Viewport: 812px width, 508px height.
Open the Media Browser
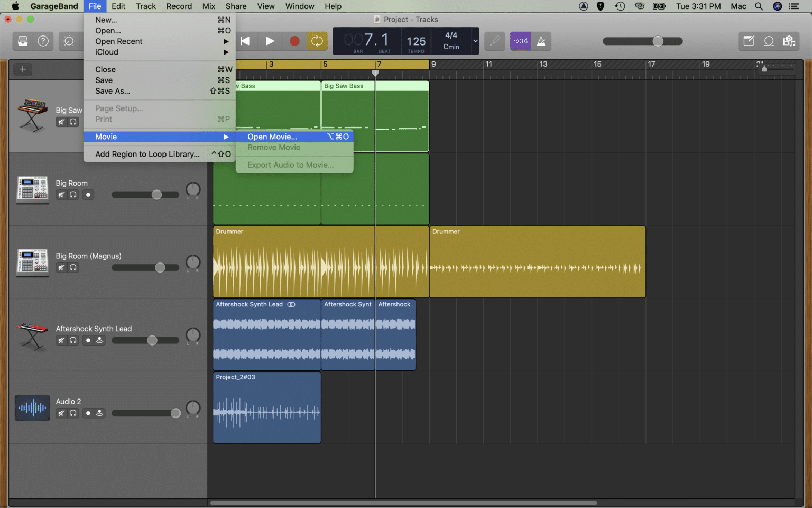(789, 41)
